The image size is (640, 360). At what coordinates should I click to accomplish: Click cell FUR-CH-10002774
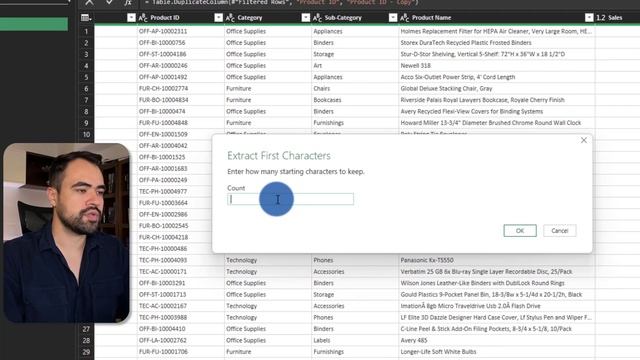pos(163,89)
